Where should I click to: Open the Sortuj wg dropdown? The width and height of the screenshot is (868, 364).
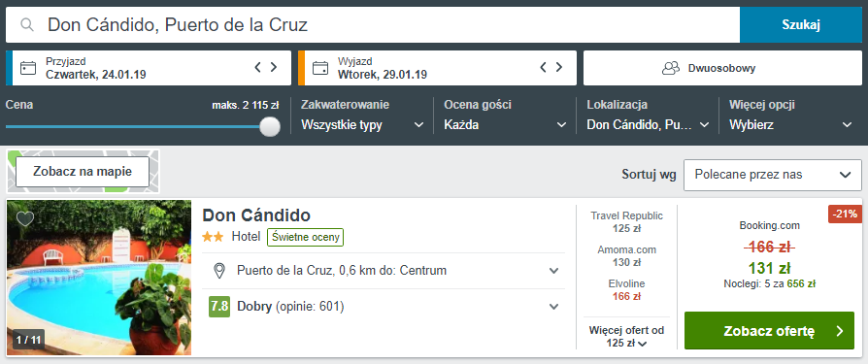773,175
